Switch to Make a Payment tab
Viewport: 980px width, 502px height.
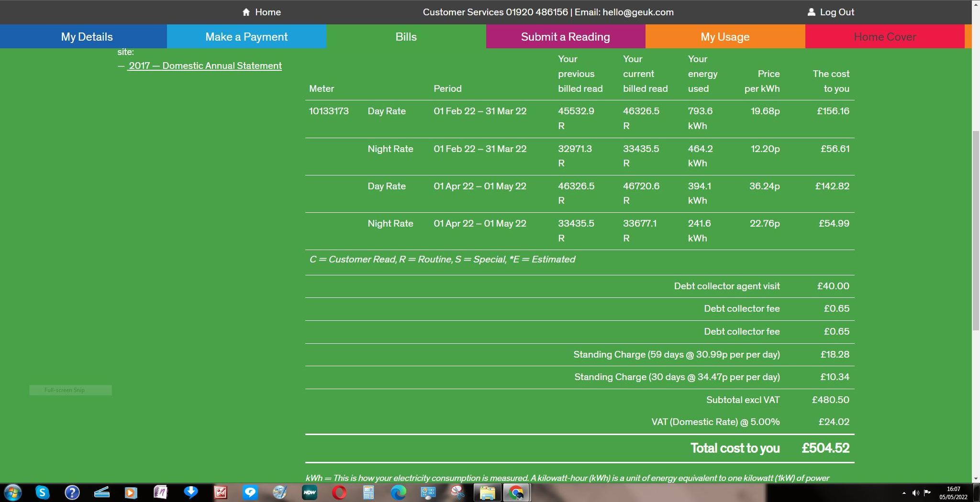pyautogui.click(x=246, y=37)
